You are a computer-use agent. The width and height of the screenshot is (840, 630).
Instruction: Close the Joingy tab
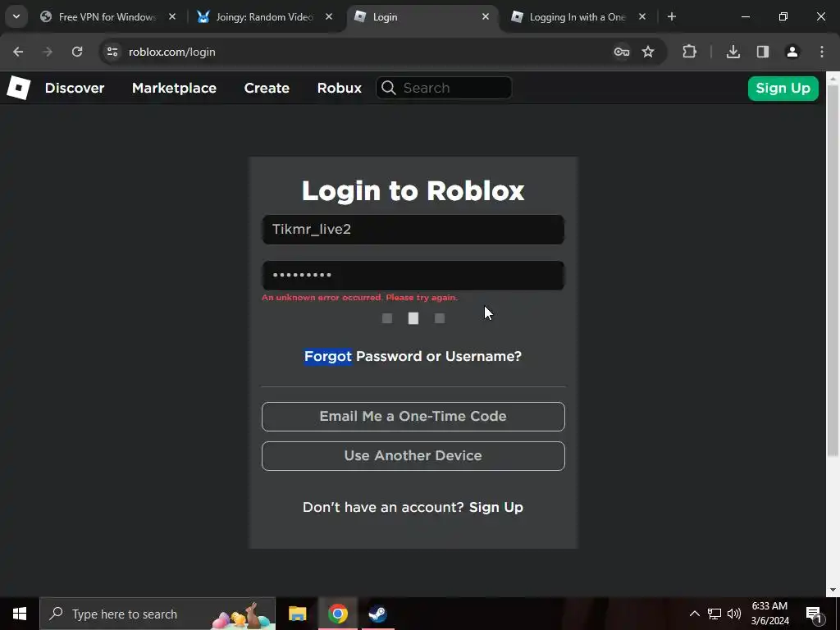(x=329, y=16)
